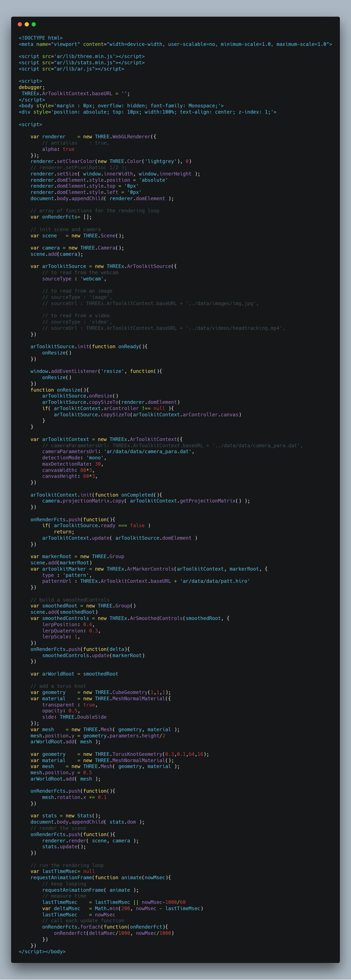Click 'document.body.appendChild( renderer.domElement );' line

pos(102,199)
